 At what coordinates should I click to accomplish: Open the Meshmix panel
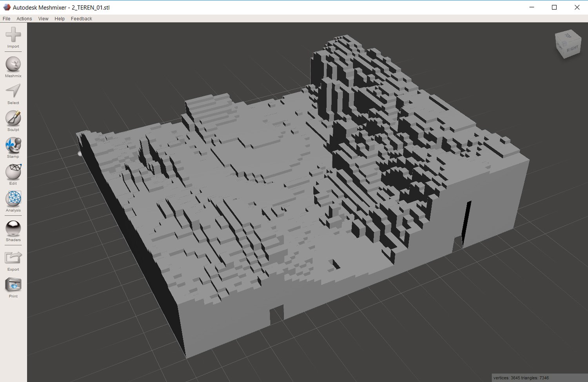click(x=13, y=67)
